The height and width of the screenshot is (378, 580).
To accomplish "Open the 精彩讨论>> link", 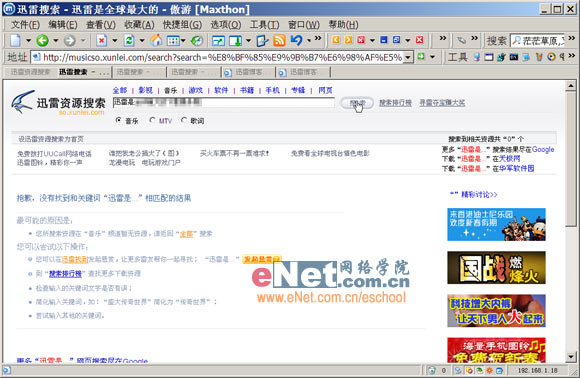I will click(x=479, y=195).
